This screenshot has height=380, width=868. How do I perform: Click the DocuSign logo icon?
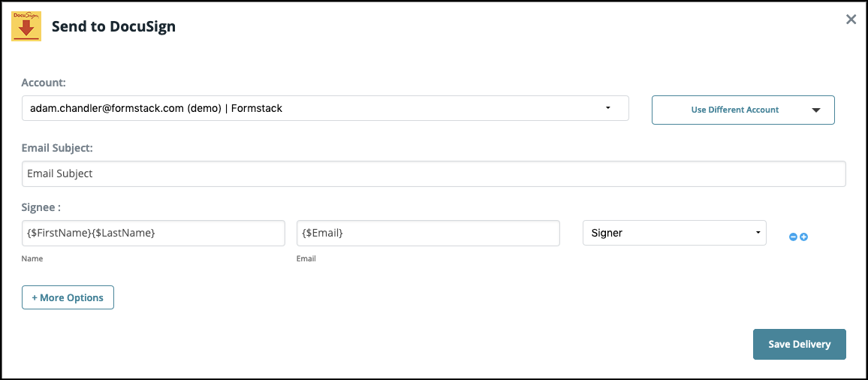point(26,26)
